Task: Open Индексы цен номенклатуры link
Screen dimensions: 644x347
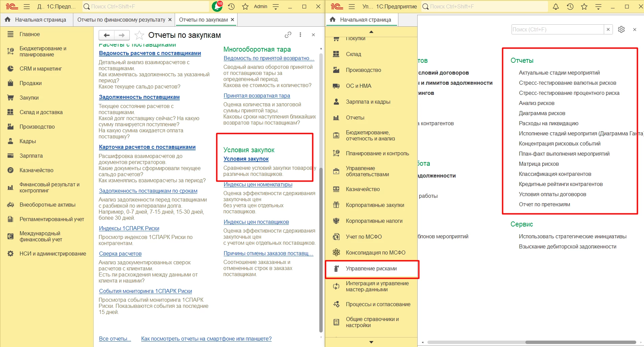Action: coord(258,184)
